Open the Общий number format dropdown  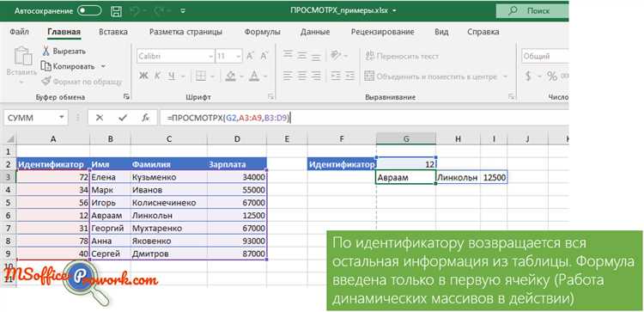point(545,57)
